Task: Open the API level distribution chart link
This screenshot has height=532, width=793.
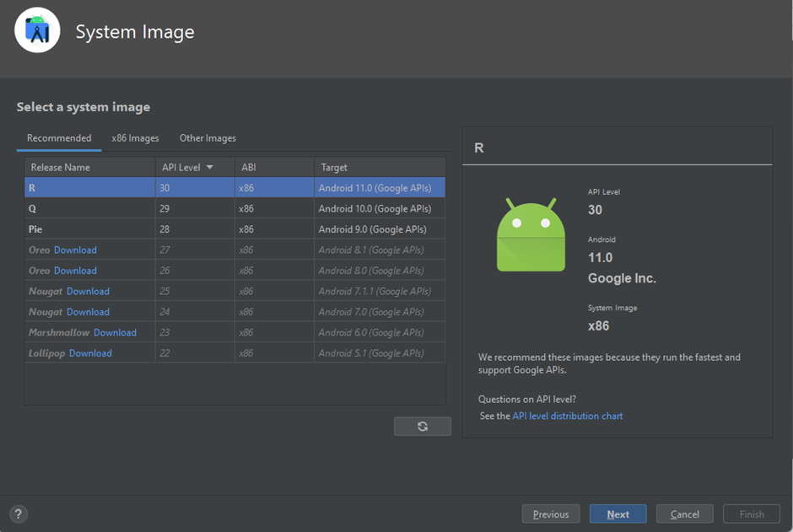Action: coord(568,416)
